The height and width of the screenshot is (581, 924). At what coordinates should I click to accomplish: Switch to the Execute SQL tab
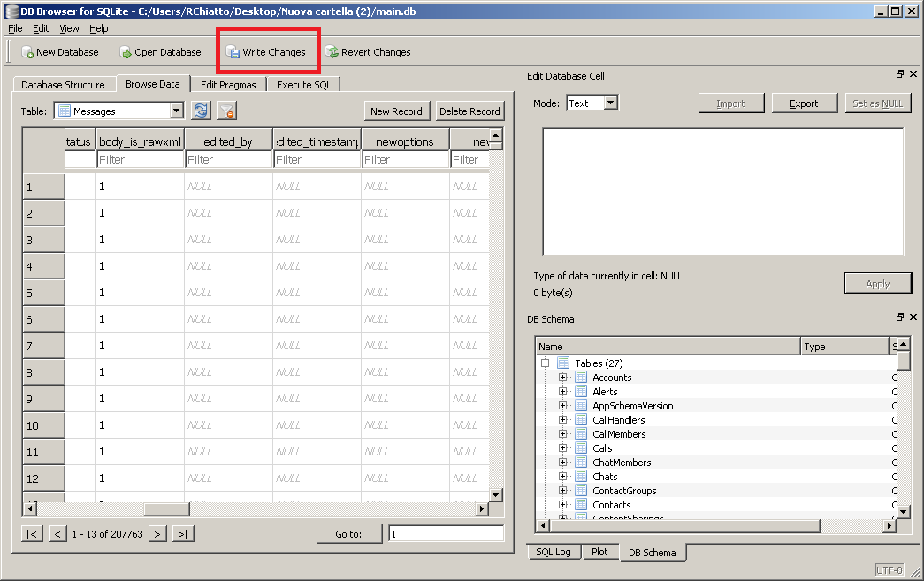[303, 85]
